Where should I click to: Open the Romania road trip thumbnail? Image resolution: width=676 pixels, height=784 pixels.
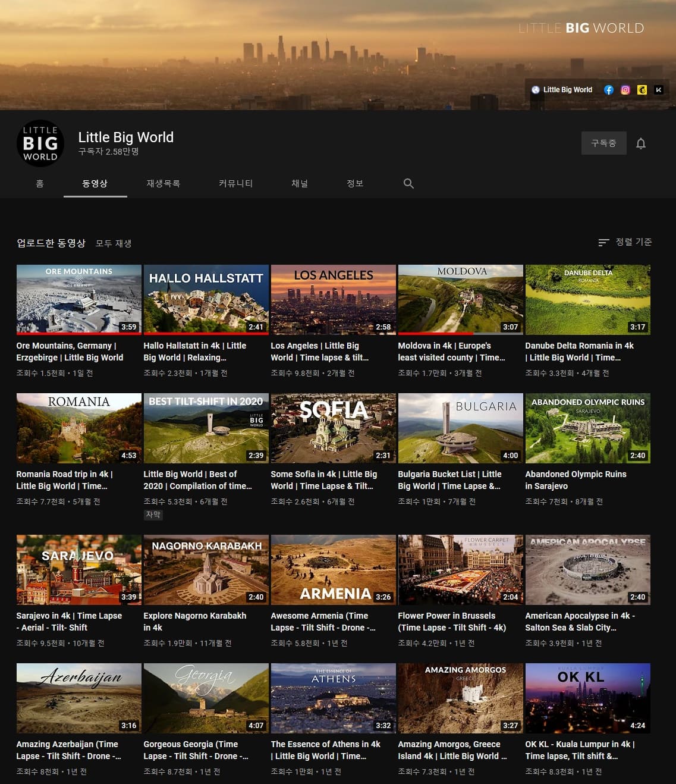(79, 428)
